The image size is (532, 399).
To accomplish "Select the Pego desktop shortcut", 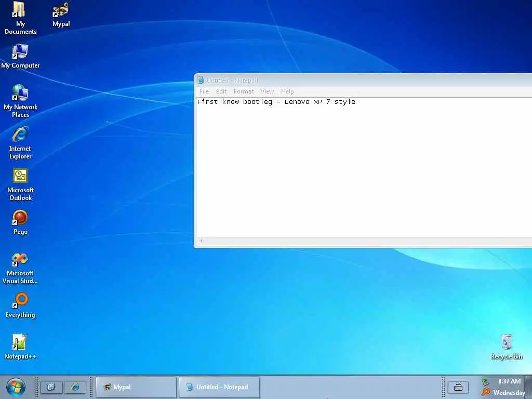I will tap(20, 222).
